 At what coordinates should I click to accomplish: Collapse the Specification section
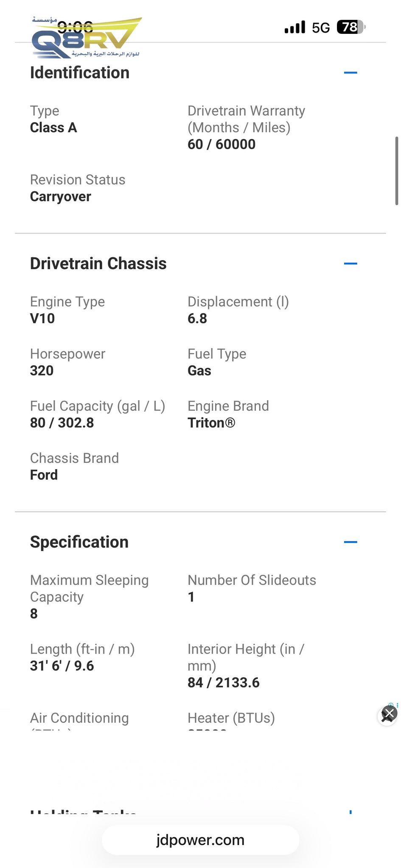click(350, 542)
